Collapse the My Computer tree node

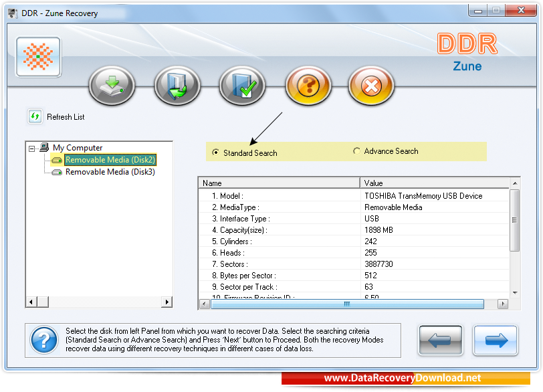[x=32, y=149]
